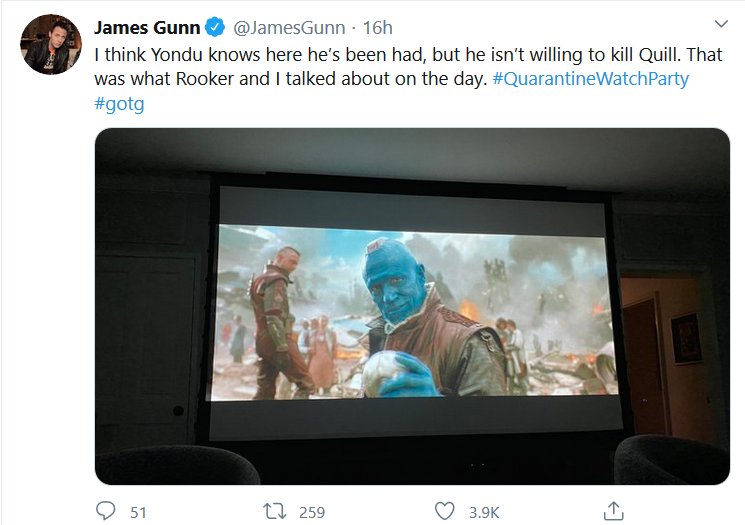745x525 pixels.
Task: Like the tweet with the heart icon
Action: click(x=445, y=511)
